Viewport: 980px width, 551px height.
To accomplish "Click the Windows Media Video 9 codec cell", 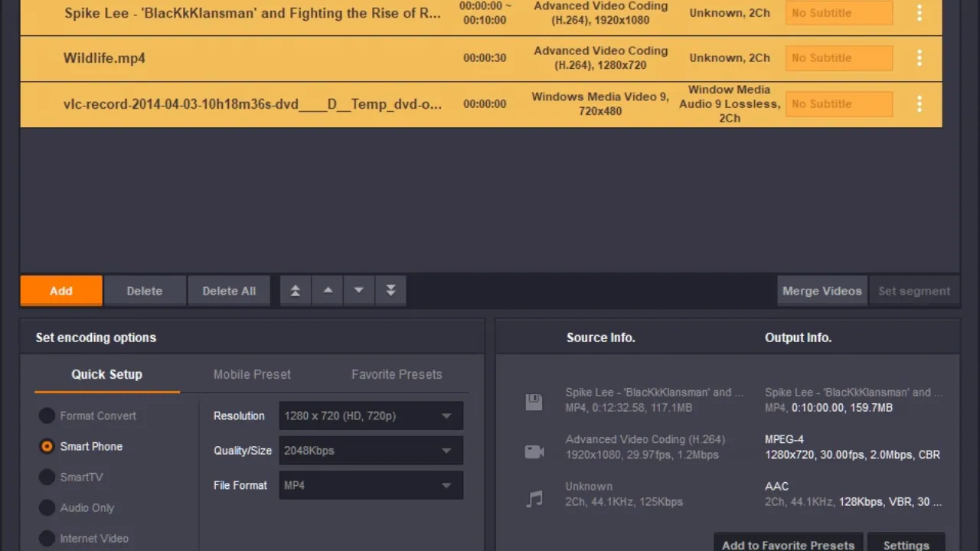I will (x=600, y=103).
